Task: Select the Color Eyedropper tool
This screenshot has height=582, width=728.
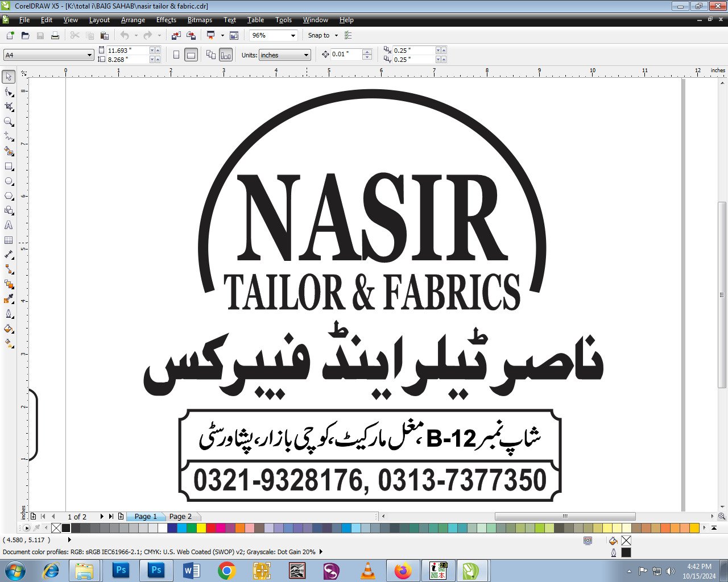Action: tap(9, 299)
